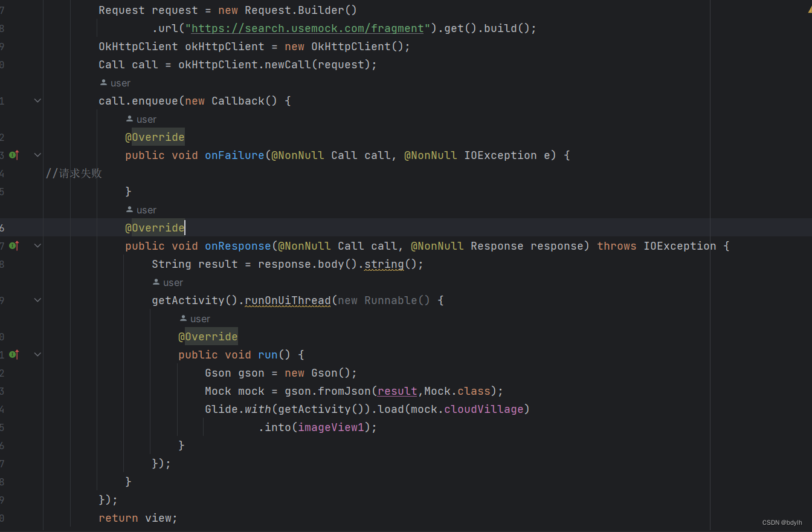This screenshot has width=812, height=532.
Task: Click the overriding method gutter icon beside onFailure
Action: (x=13, y=155)
